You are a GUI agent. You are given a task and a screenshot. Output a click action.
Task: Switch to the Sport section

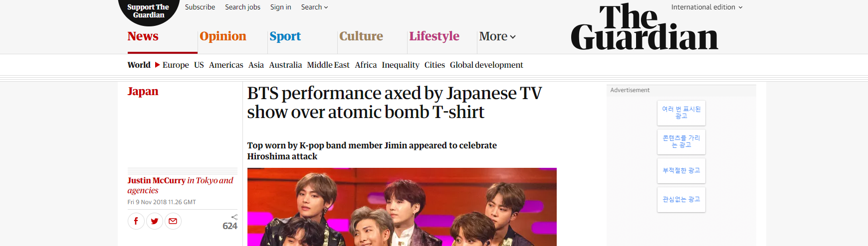point(285,36)
